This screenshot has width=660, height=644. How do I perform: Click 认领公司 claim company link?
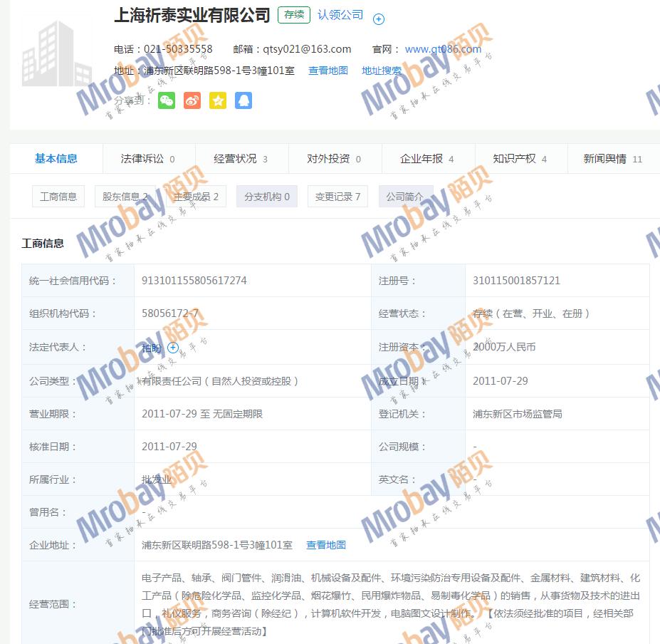point(340,15)
